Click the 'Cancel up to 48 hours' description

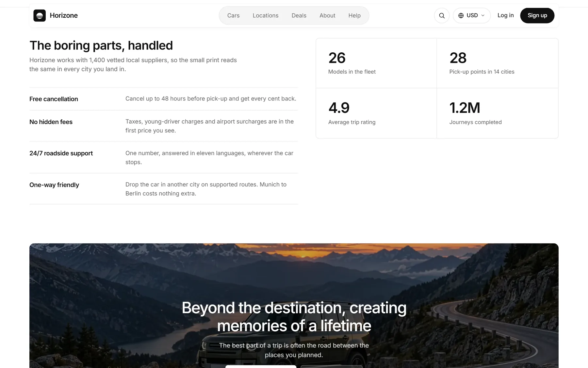point(211,99)
